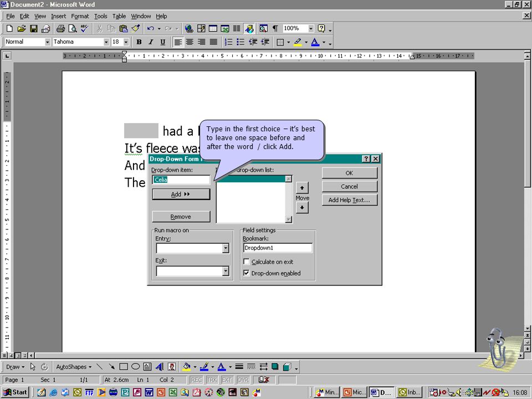
Task: Click the Office Assistant paperclip
Action: 498,350
